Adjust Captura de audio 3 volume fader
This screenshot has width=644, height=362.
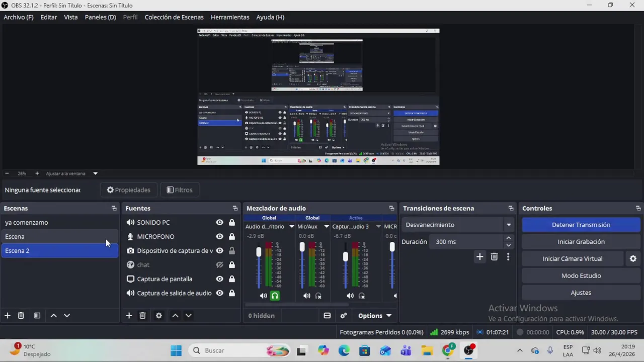tap(345, 256)
